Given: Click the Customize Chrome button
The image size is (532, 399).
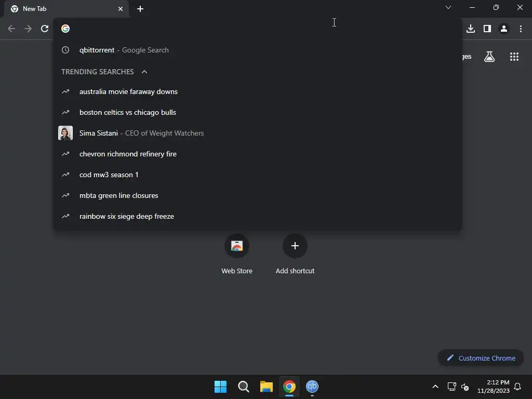Looking at the screenshot, I should [481, 358].
